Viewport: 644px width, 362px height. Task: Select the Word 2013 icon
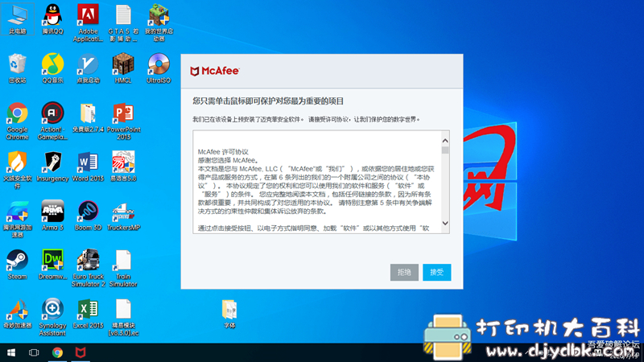tap(88, 167)
